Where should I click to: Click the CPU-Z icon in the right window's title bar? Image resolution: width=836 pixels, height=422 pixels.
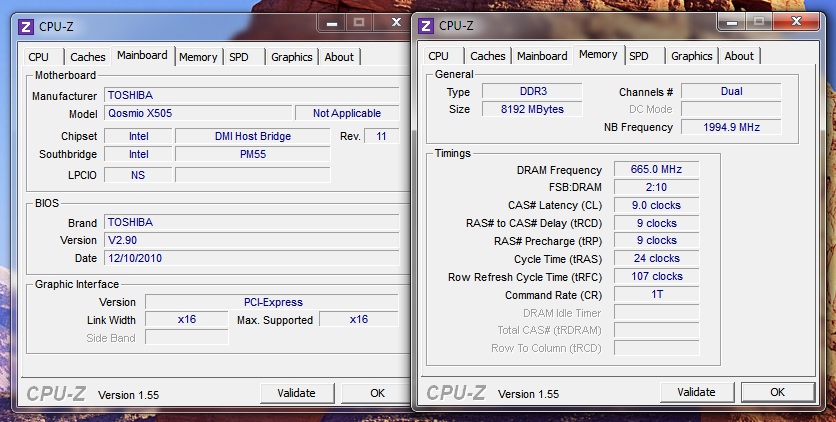425,26
